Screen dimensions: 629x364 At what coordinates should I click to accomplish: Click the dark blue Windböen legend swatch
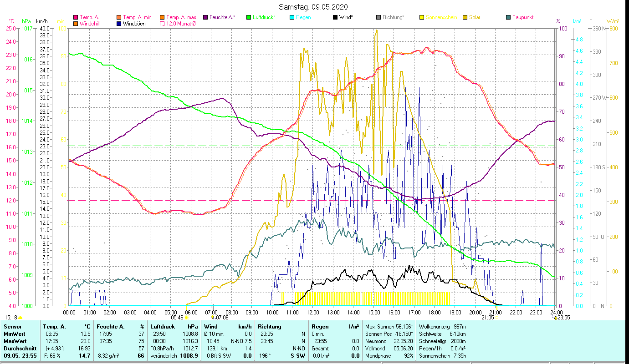point(119,24)
